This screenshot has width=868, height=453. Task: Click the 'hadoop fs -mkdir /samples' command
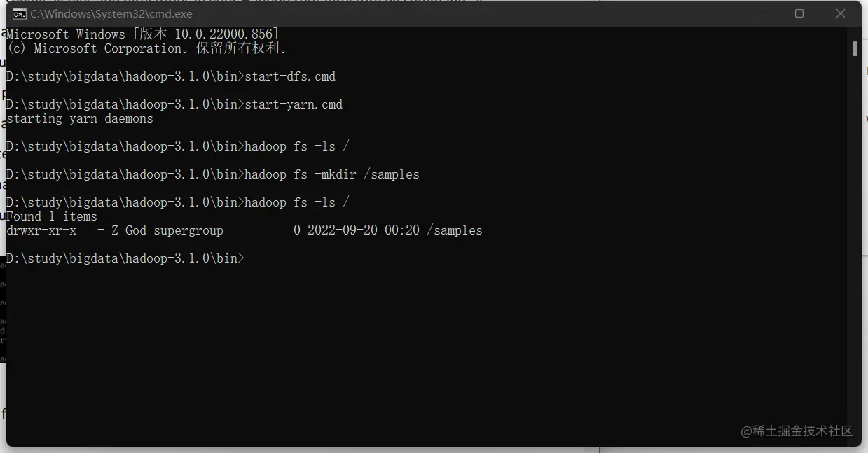[x=332, y=174]
